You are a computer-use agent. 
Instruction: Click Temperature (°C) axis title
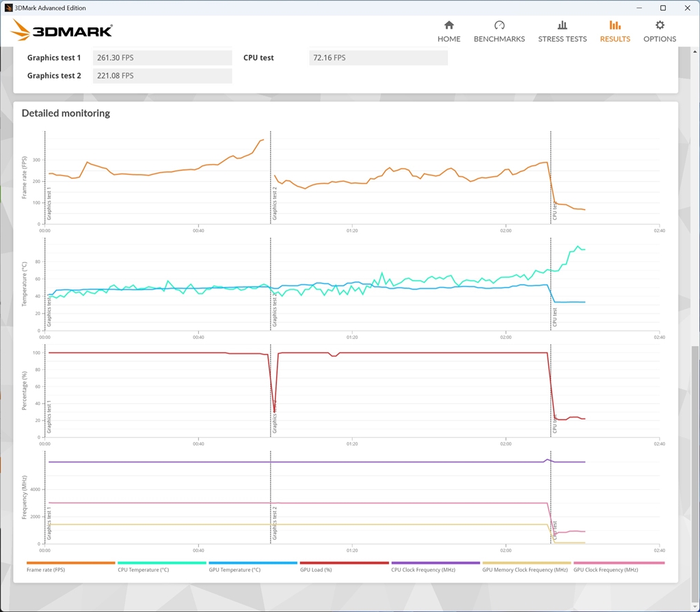point(24,284)
